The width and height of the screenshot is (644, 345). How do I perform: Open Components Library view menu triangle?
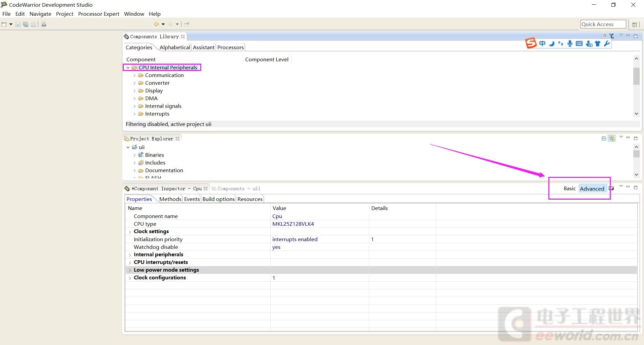coord(621,35)
